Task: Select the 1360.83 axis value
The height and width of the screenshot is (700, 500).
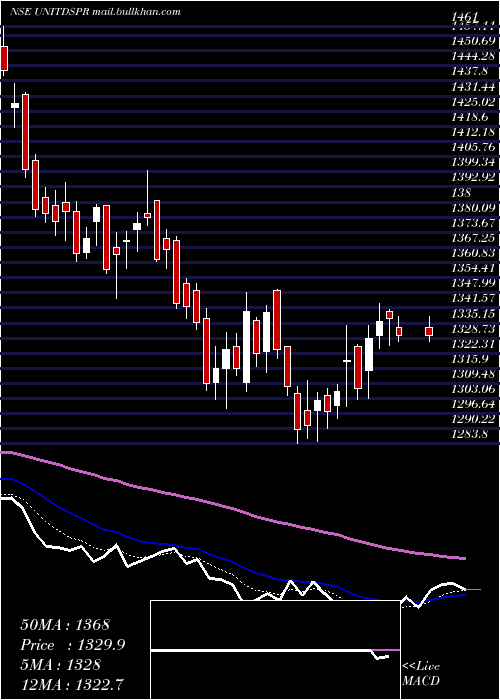Action: coord(473,254)
